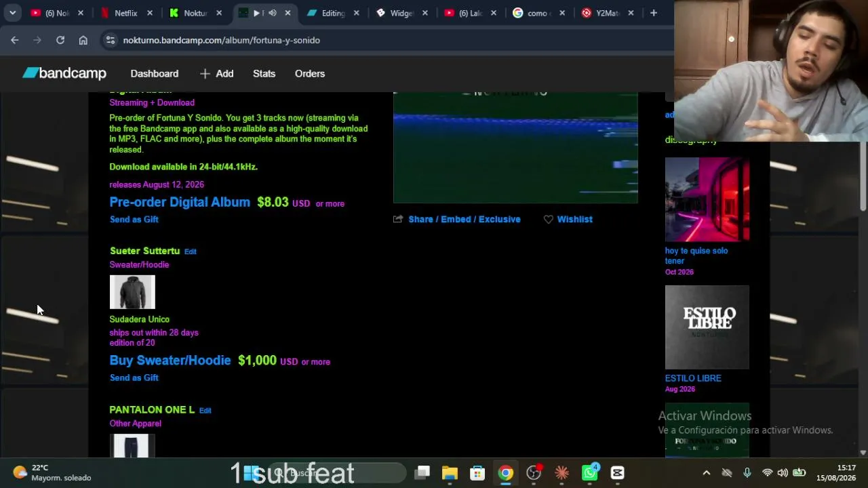The width and height of the screenshot is (868, 488).
Task: Open the Orders page
Action: [x=310, y=73]
